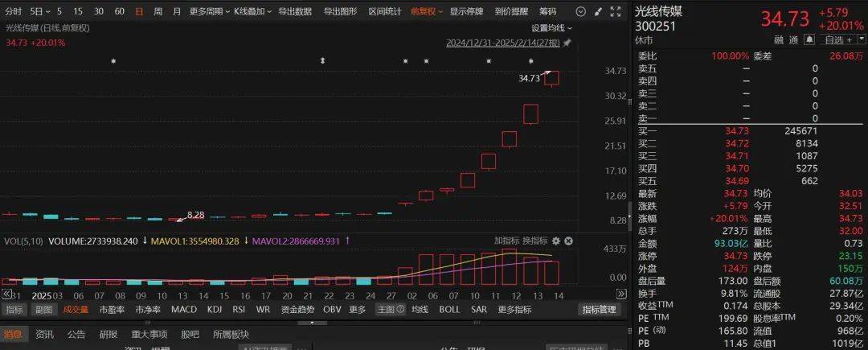Jump to earlier dates with left double-arrow
Viewport: 868px width, 350px height.
6,294
